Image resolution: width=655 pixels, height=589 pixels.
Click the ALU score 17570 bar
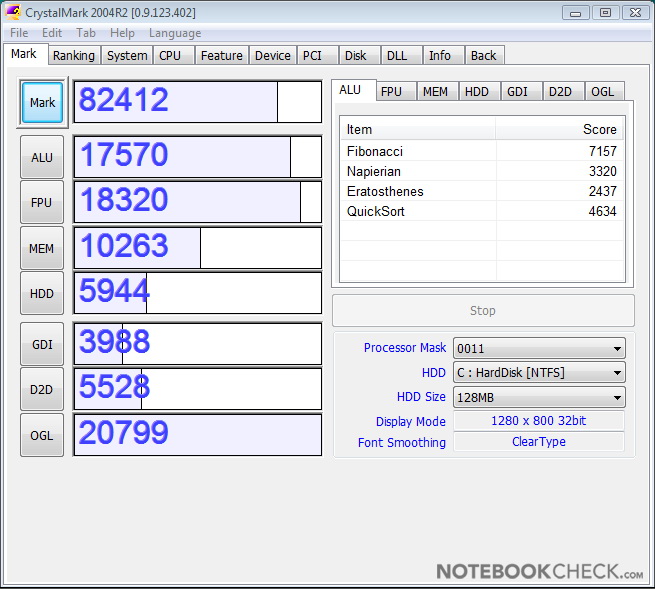[x=198, y=157]
